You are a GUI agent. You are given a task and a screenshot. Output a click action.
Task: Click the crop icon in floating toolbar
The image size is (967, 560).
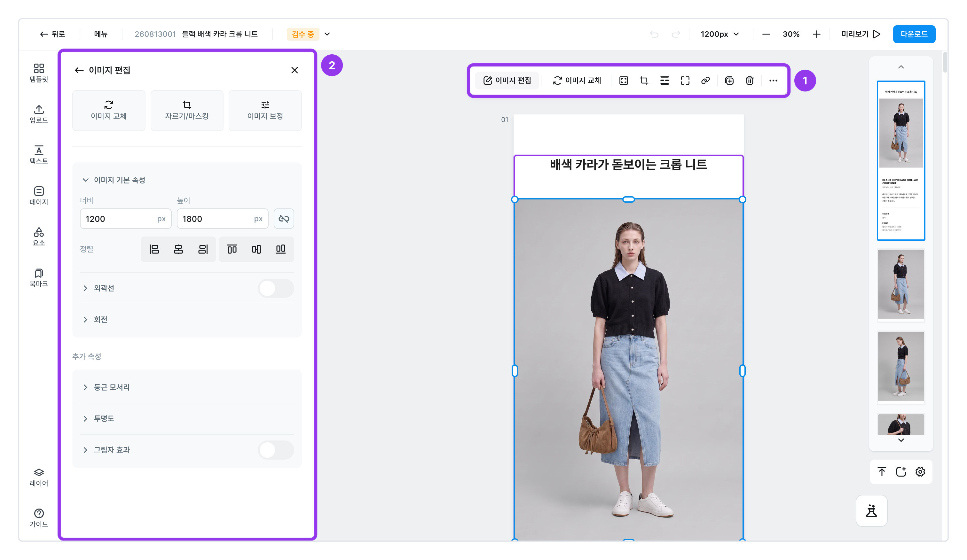pos(644,81)
